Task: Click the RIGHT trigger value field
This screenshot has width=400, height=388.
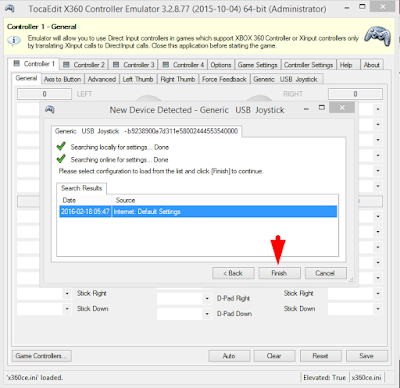Action: click(355, 94)
